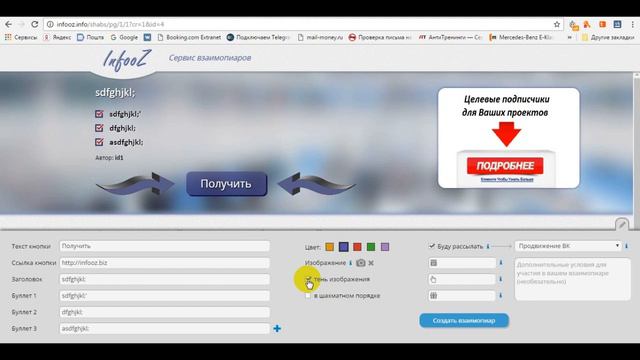Click the Ссылка кнопки input field
This screenshot has height=360, width=640.
[x=164, y=263]
